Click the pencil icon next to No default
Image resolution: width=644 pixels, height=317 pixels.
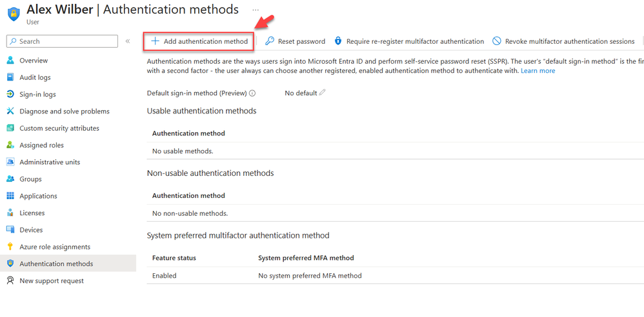pyautogui.click(x=323, y=93)
